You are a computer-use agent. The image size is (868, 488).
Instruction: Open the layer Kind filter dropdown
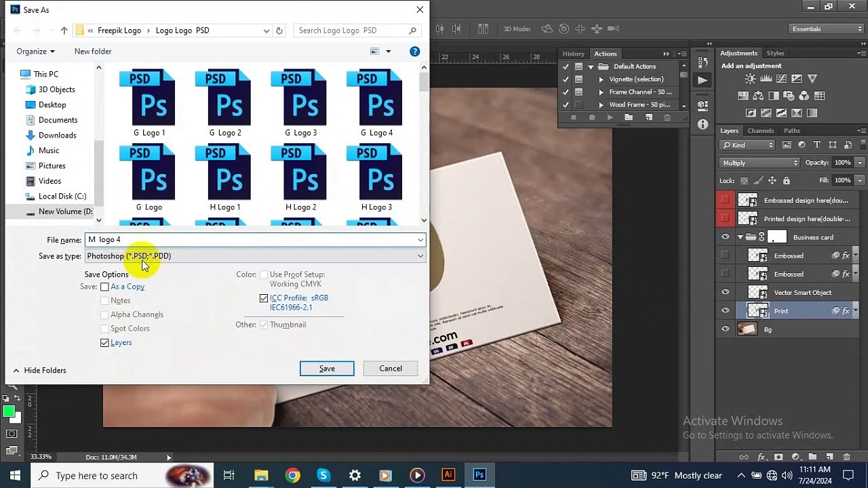tap(748, 144)
